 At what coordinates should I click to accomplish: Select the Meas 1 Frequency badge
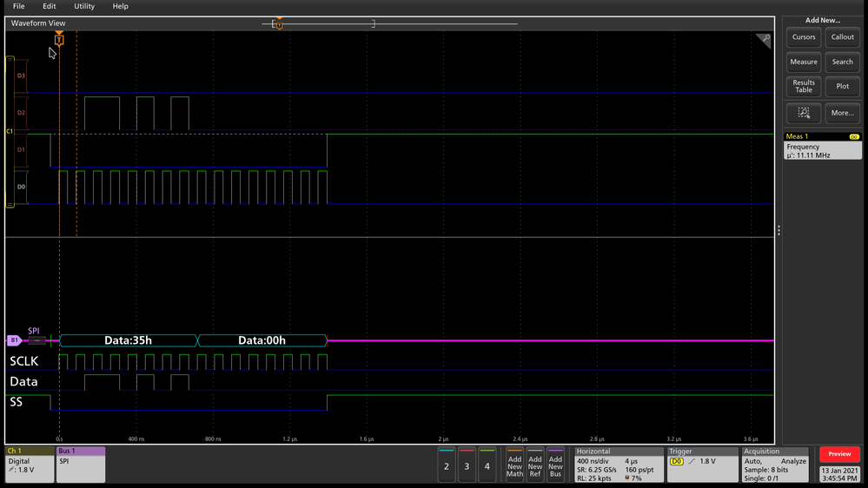(x=823, y=146)
